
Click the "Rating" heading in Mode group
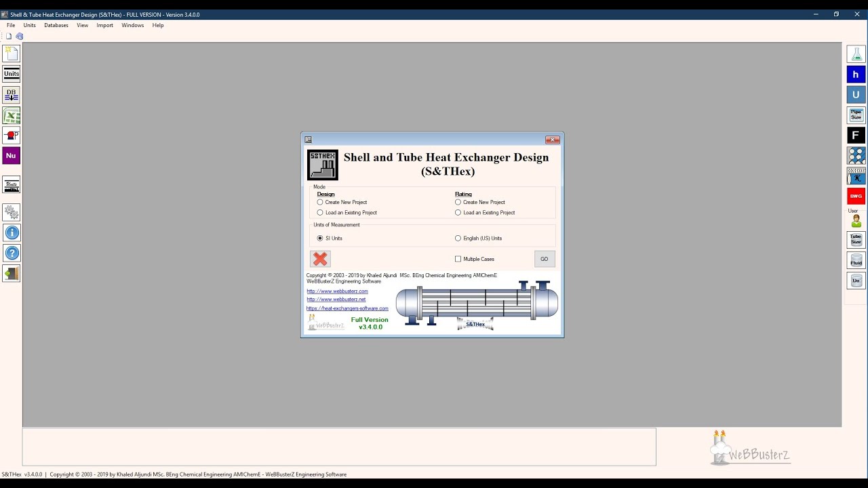pyautogui.click(x=463, y=195)
